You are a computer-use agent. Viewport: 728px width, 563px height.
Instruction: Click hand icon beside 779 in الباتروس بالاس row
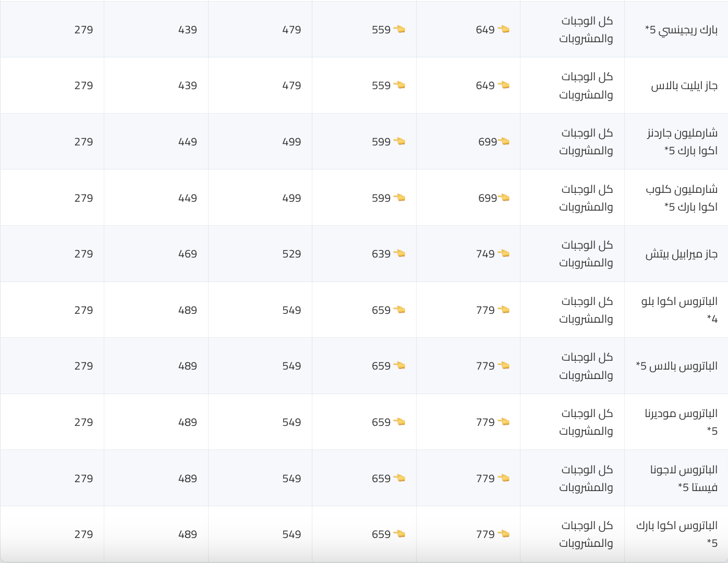click(x=503, y=366)
